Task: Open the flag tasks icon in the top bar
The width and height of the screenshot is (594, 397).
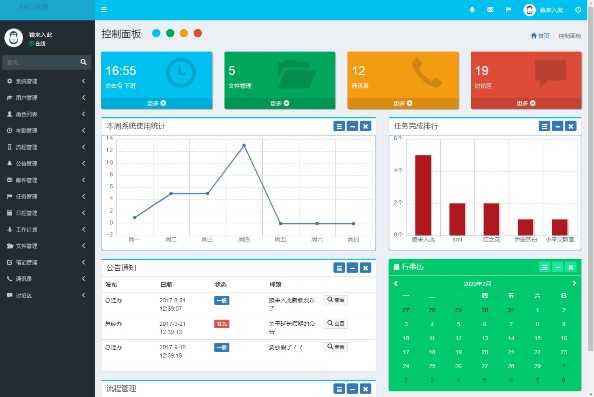Action: pyautogui.click(x=508, y=10)
